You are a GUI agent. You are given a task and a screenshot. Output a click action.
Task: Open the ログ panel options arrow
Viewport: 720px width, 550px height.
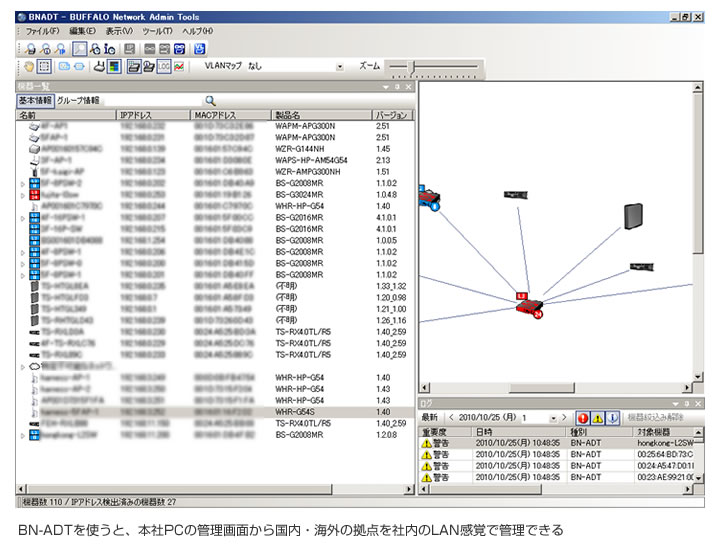675,404
